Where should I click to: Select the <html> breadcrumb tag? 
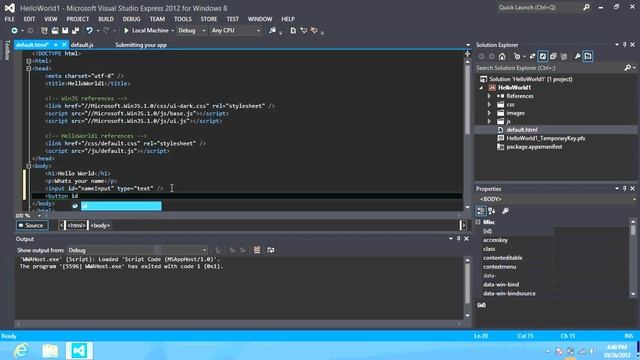coord(76,225)
